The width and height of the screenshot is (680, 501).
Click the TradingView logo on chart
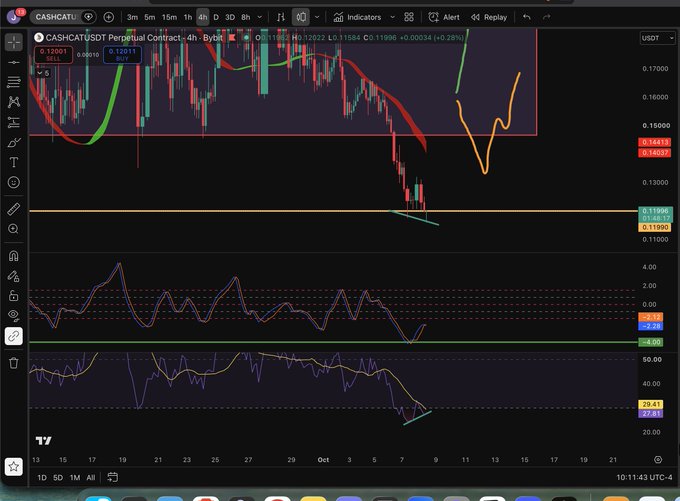click(x=43, y=441)
